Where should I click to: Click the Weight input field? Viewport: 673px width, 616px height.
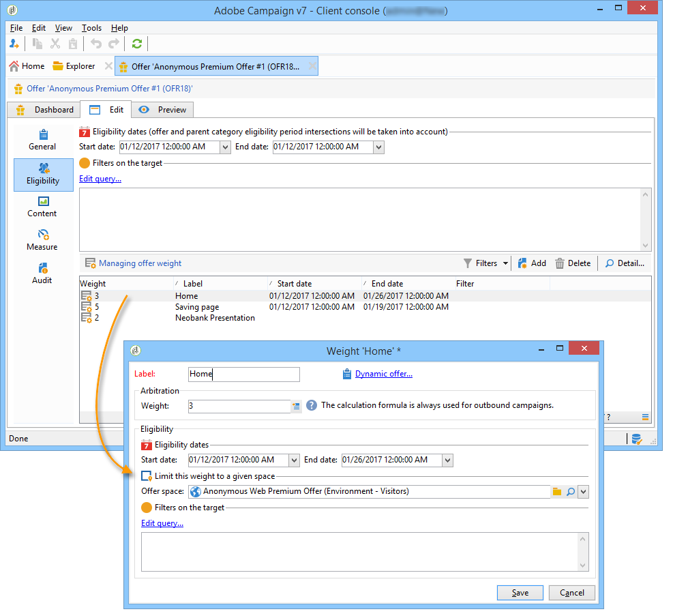(x=239, y=406)
